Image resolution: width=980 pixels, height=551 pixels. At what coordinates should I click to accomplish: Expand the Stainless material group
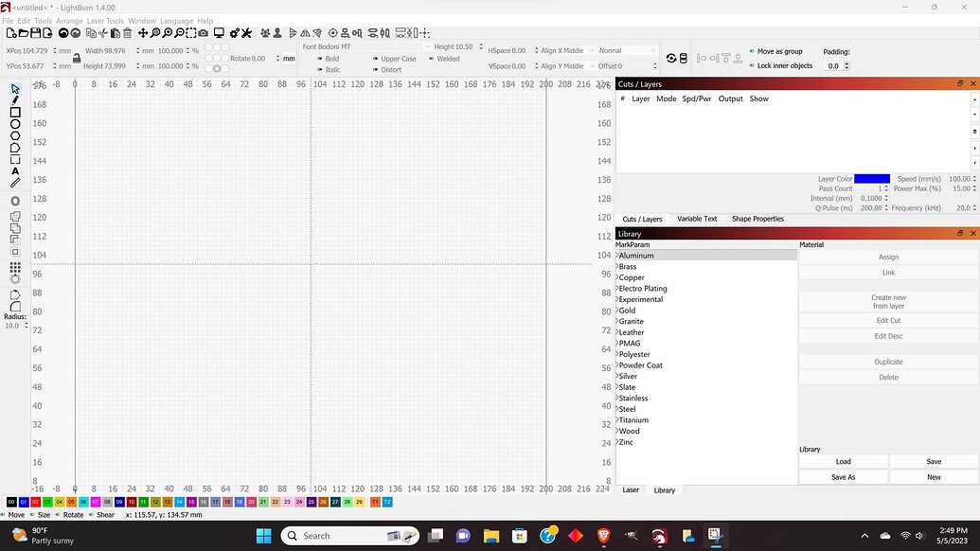click(x=617, y=398)
